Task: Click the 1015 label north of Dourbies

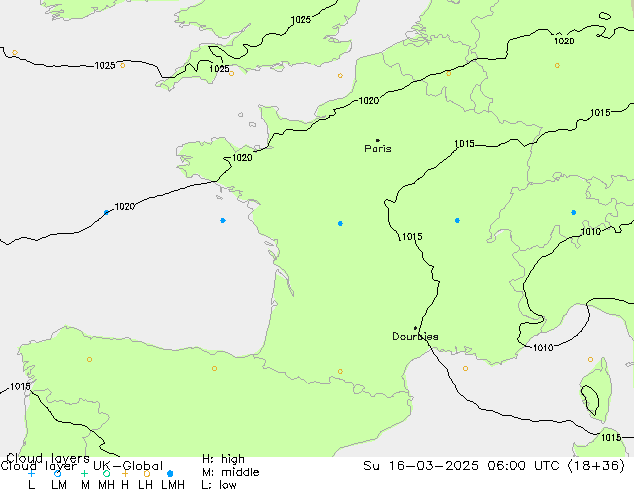Action: pos(412,237)
